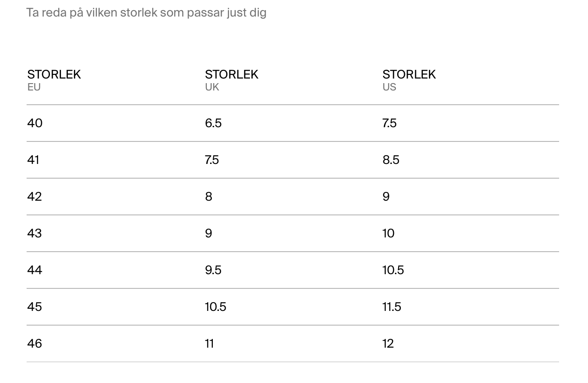
Task: Click UK size 6.5 value
Action: point(213,123)
